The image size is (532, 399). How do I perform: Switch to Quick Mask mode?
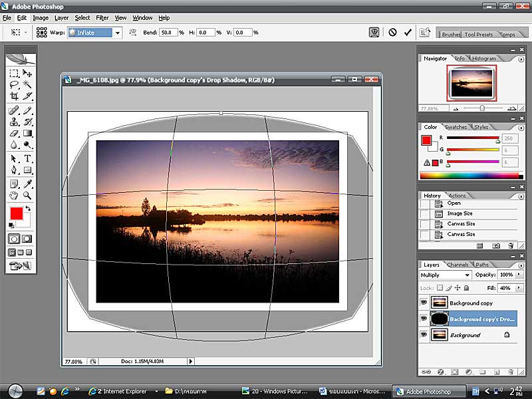pyautogui.click(x=27, y=239)
